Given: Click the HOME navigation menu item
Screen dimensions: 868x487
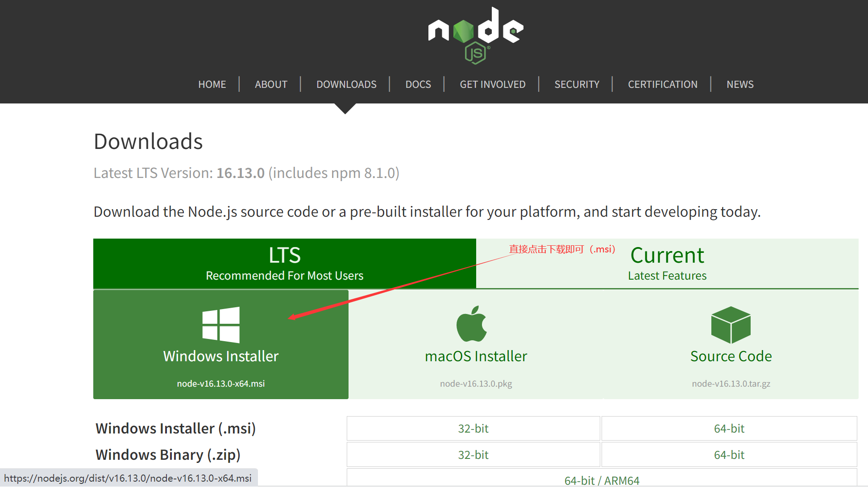Looking at the screenshot, I should [212, 83].
